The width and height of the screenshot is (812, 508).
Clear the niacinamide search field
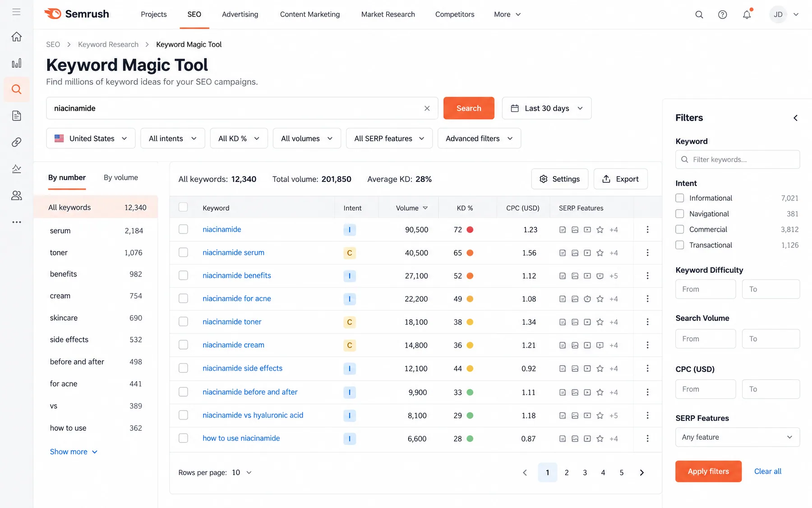pos(427,108)
